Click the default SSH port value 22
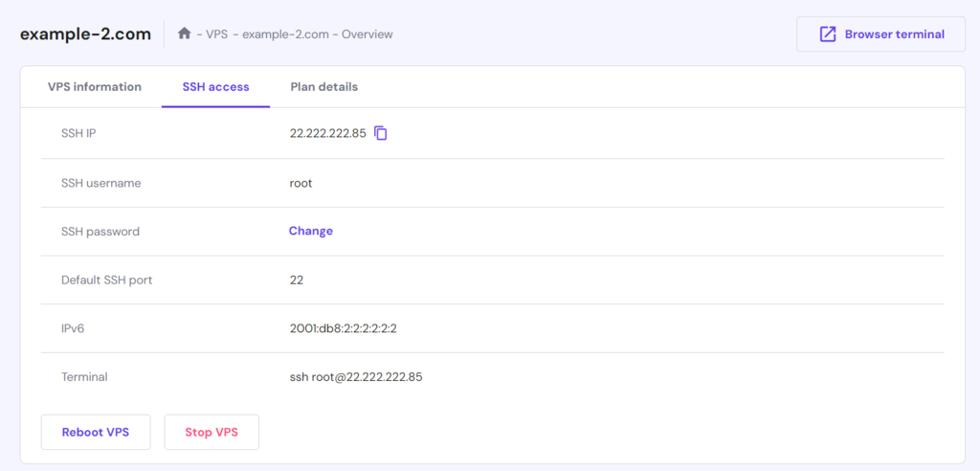 [x=297, y=280]
